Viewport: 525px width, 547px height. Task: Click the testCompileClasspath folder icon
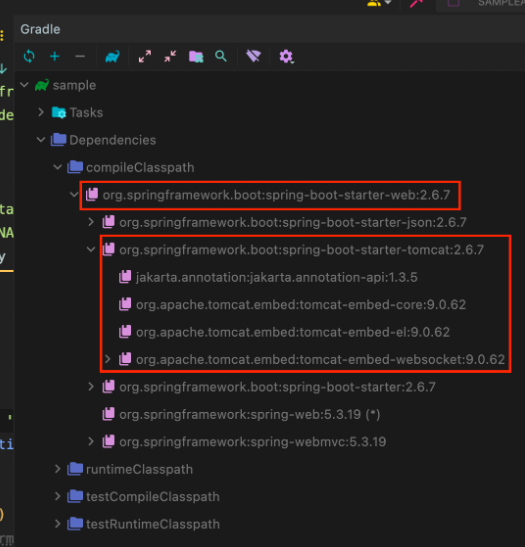coord(75,496)
